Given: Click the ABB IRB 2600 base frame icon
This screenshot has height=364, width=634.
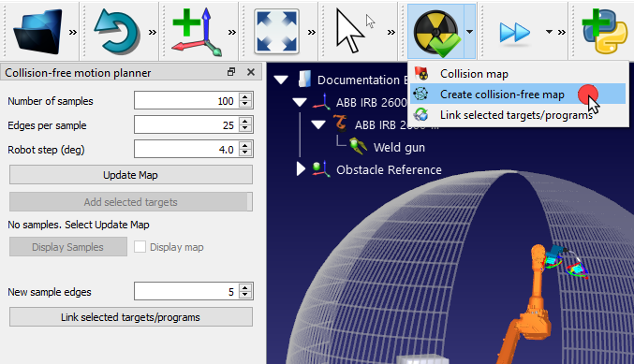Looking at the screenshot, I should pyautogui.click(x=322, y=101).
